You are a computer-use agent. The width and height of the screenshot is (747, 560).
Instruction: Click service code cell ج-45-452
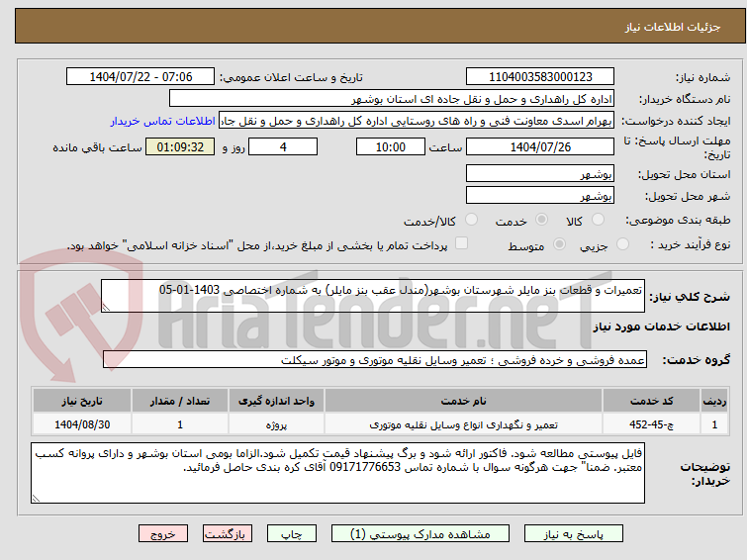click(x=651, y=424)
